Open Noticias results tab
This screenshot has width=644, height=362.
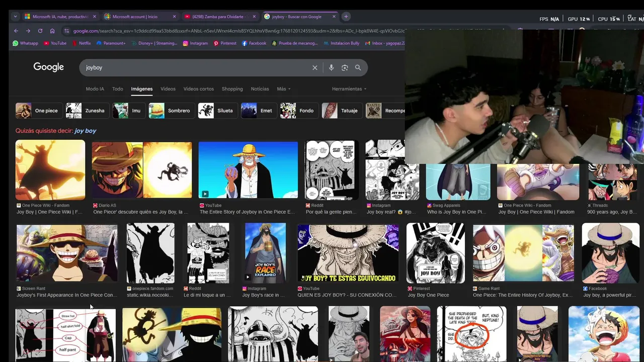click(260, 89)
